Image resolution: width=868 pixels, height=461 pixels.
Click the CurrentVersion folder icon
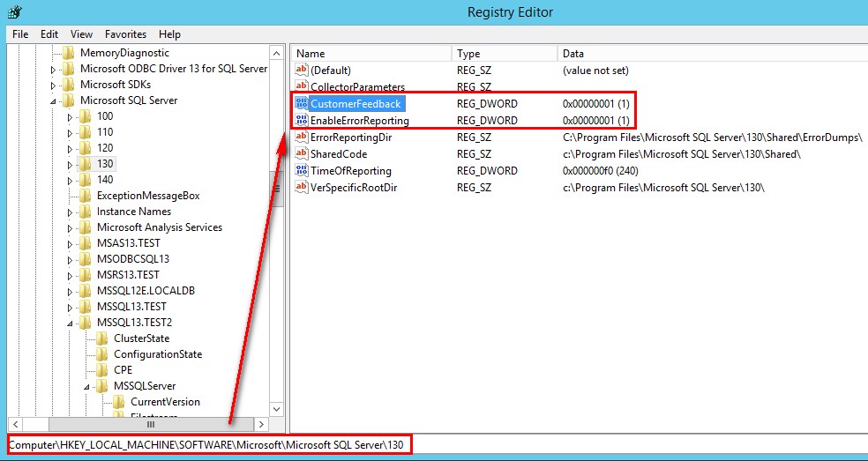(118, 402)
